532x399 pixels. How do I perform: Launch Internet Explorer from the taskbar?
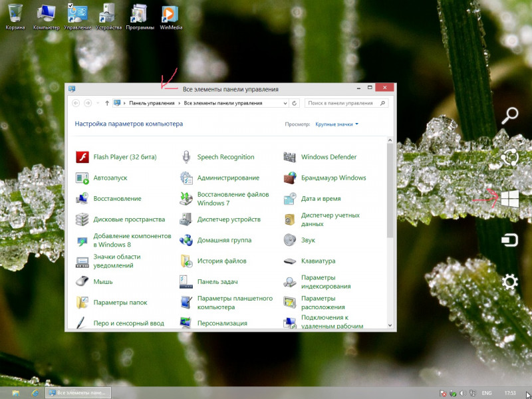[x=35, y=393]
